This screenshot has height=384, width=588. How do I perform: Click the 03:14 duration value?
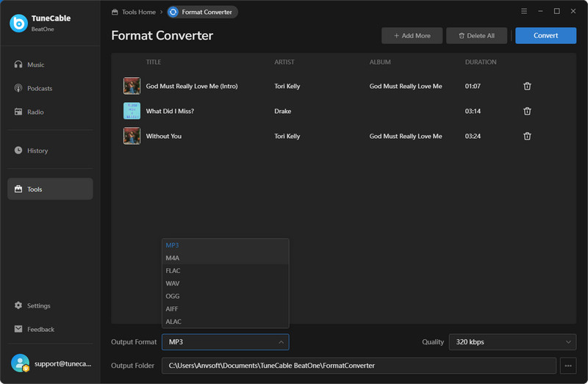tap(473, 112)
